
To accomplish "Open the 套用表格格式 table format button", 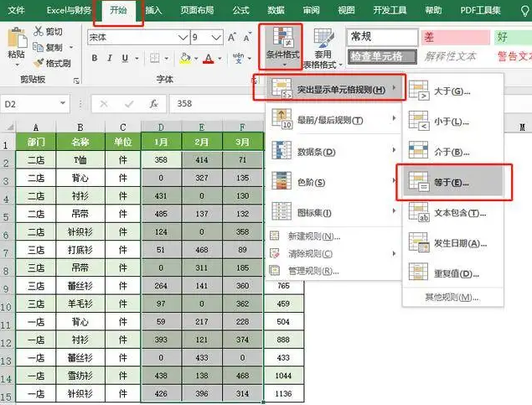I will (323, 49).
